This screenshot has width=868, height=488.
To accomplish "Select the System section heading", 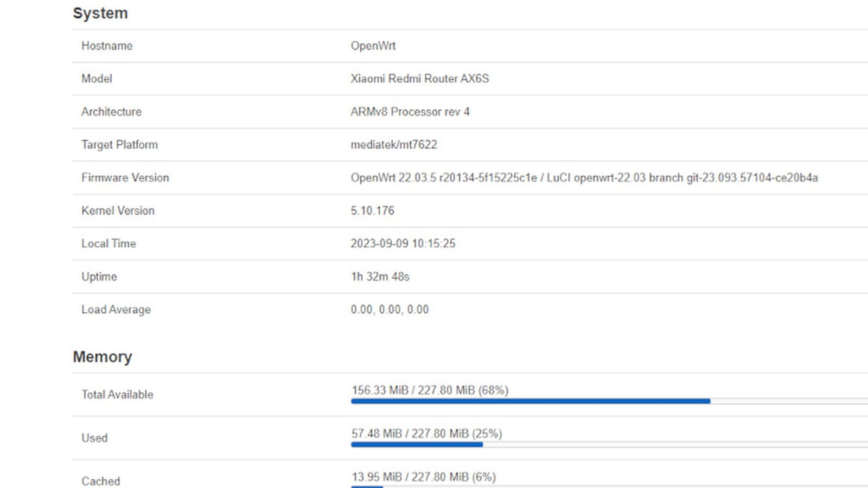I will (x=100, y=13).
